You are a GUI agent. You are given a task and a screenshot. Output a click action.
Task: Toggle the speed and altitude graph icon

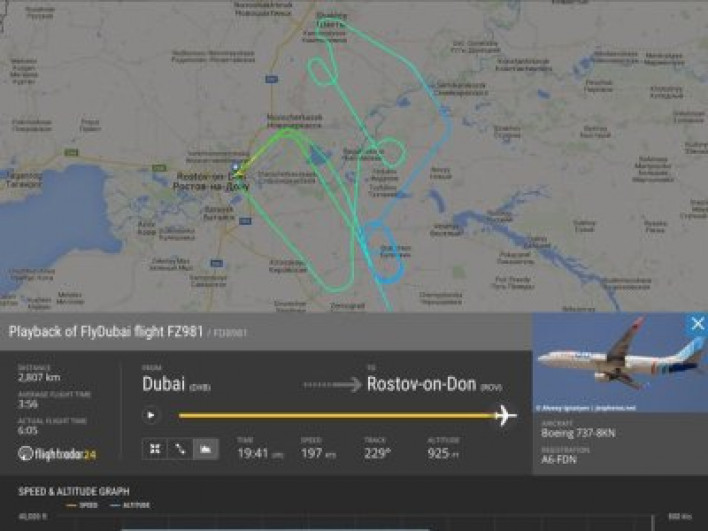[x=206, y=449]
